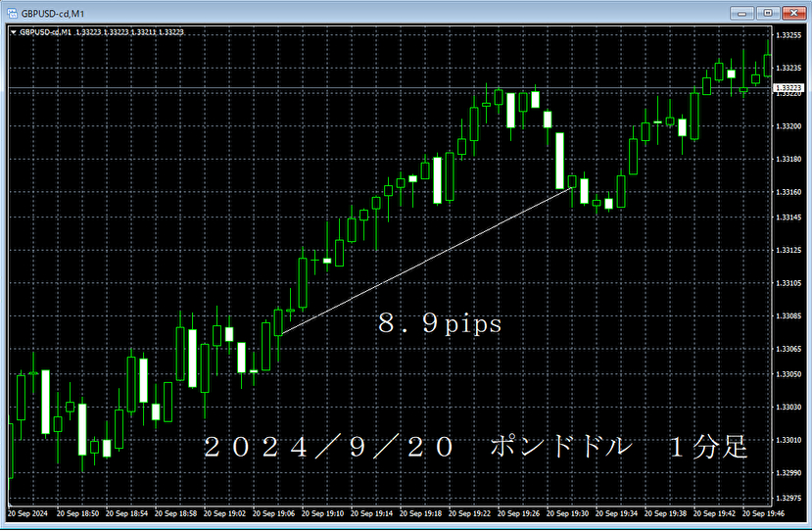Click price axis label 1.33105

pyautogui.click(x=788, y=283)
